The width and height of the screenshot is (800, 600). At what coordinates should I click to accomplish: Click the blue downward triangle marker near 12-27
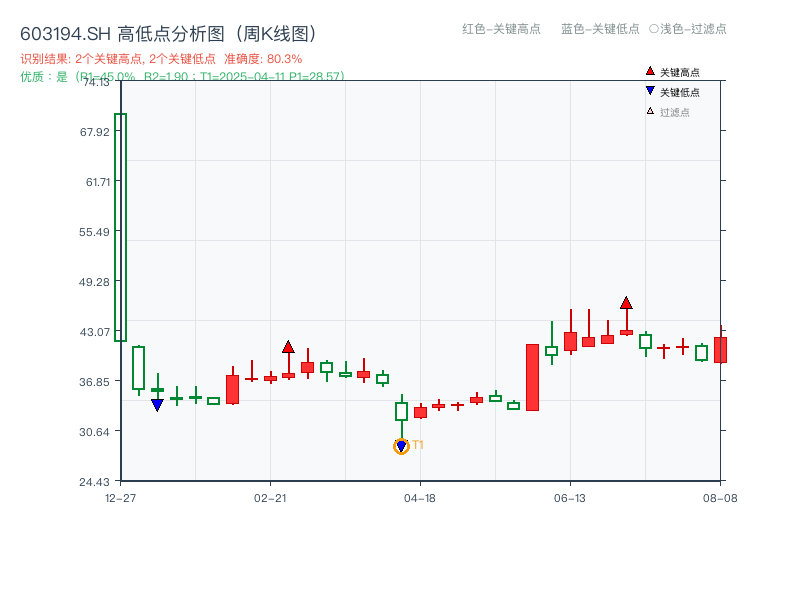click(x=158, y=402)
